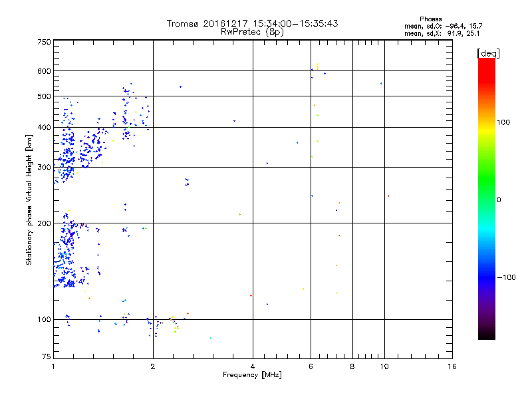Click the y-axis '200' tick label
Viewport: 532px width, 399px height.
[x=44, y=223]
